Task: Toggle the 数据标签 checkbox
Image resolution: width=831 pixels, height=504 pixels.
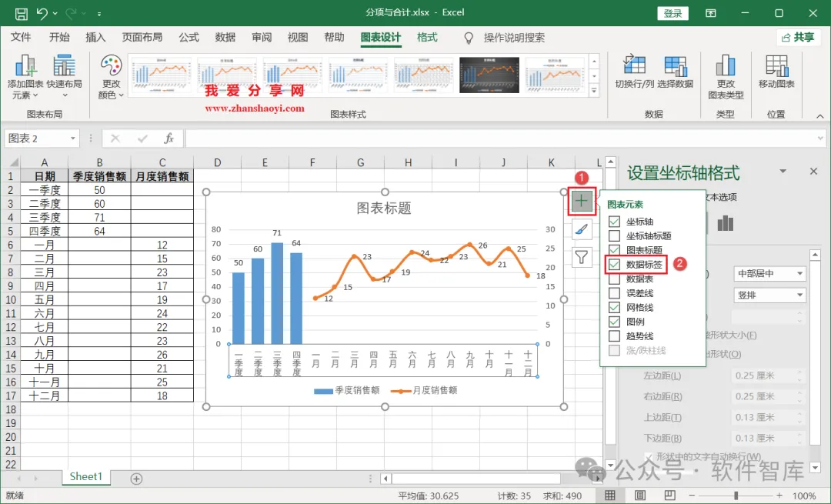Action: 614,265
